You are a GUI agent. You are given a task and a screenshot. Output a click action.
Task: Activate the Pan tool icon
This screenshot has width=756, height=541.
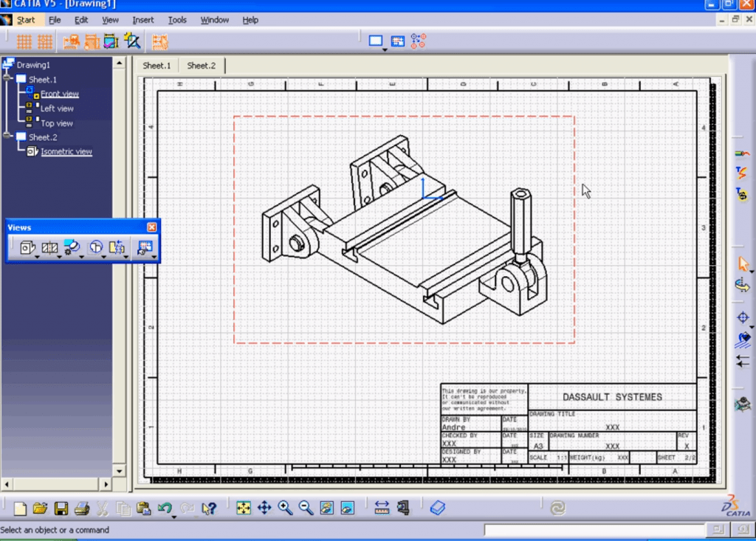tap(264, 508)
